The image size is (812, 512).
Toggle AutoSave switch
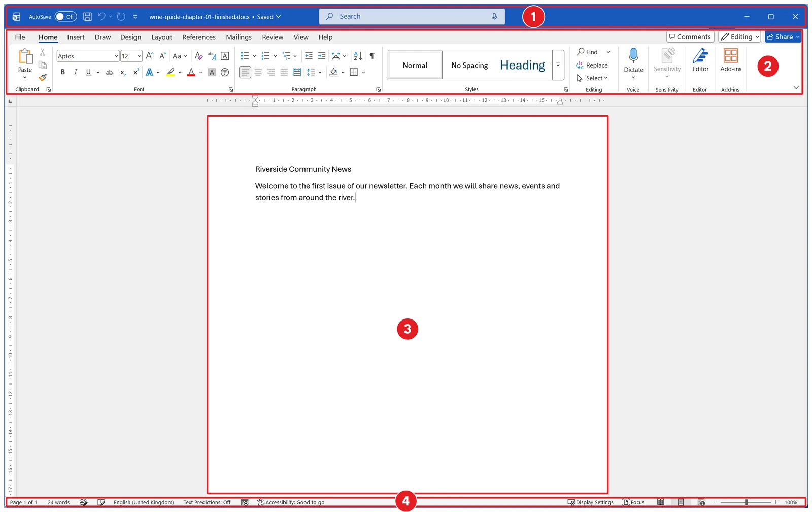[x=65, y=17]
